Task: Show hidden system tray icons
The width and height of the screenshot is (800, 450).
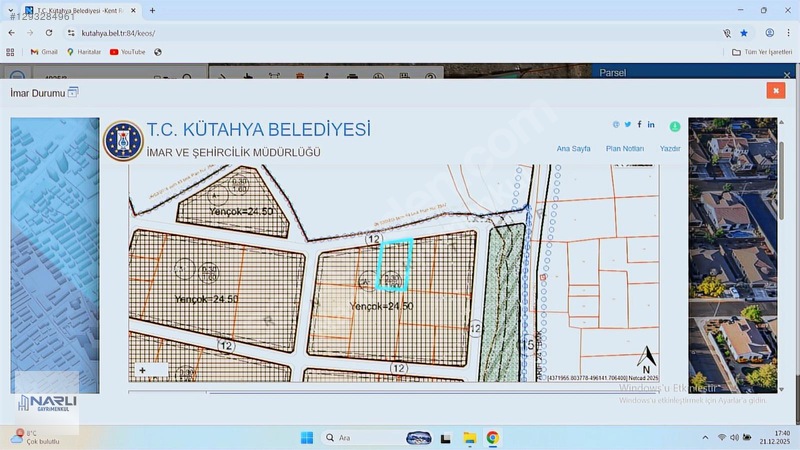Action: coord(705,438)
